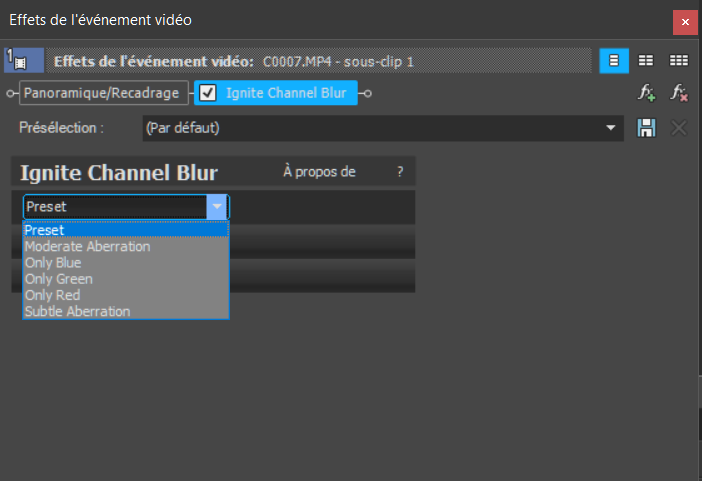Open Panoramique/Recadrage effect
The width and height of the screenshot is (702, 481).
click(104, 93)
